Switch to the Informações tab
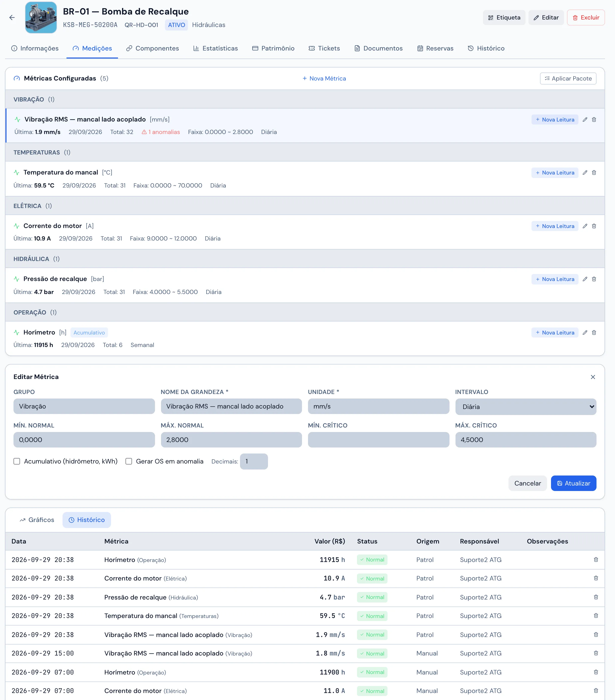This screenshot has height=700, width=615. coord(35,48)
